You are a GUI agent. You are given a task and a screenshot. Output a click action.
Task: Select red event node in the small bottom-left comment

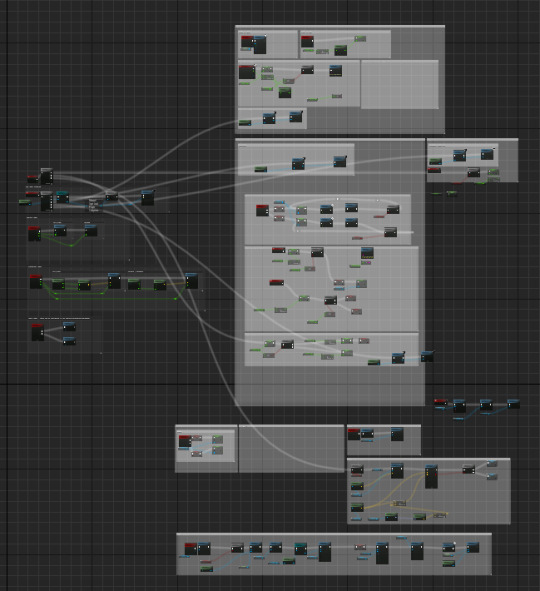tap(185, 441)
